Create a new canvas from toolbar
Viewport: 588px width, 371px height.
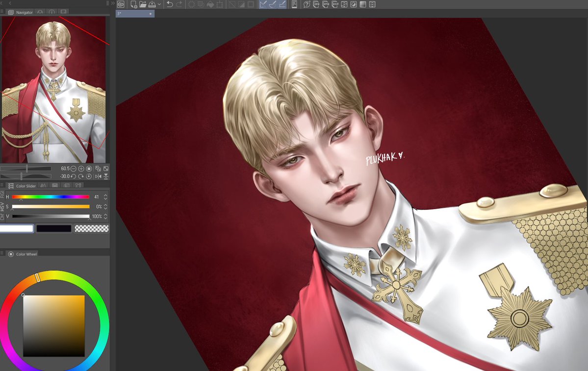[133, 4]
